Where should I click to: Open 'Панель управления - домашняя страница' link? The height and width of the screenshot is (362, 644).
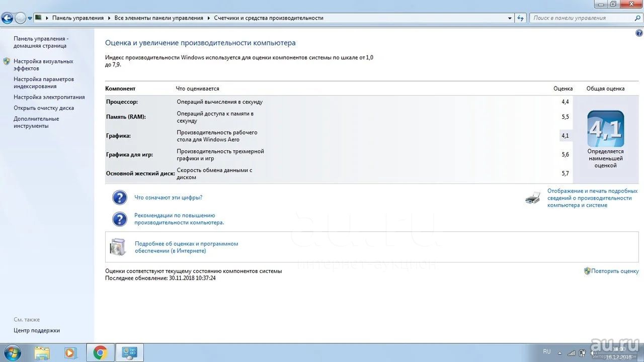point(41,42)
